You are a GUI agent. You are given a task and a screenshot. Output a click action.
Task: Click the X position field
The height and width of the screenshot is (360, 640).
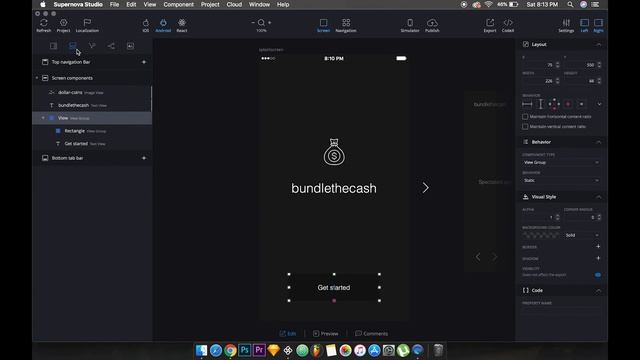[x=538, y=65]
